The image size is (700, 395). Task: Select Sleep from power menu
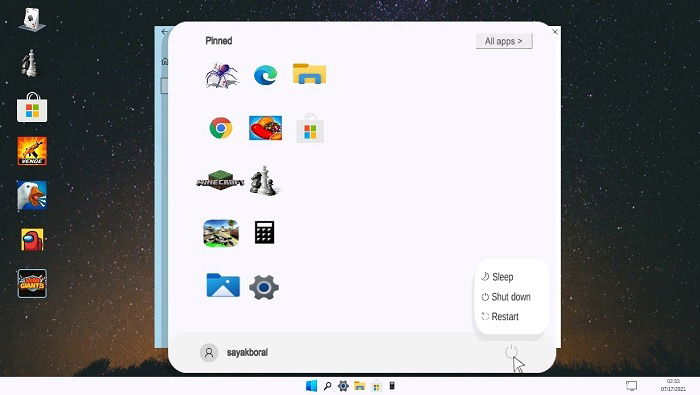point(498,277)
